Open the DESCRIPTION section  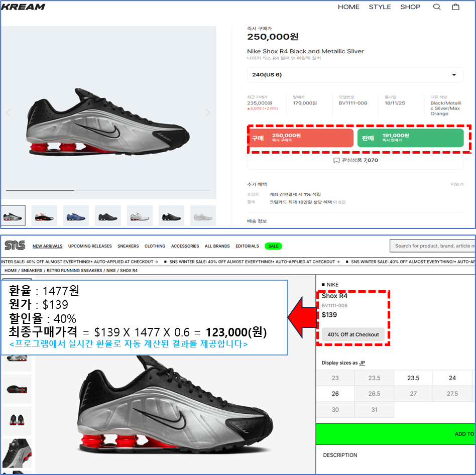pos(340,455)
